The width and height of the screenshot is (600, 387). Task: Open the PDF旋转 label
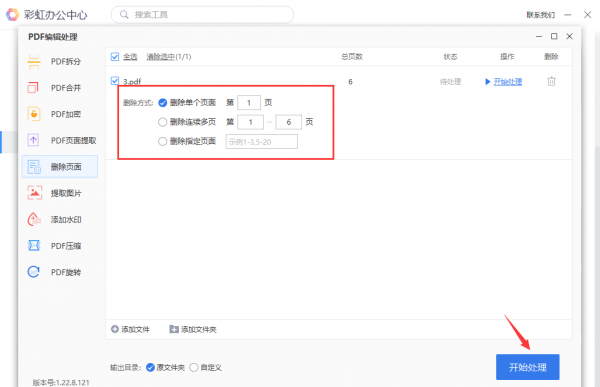(x=66, y=272)
